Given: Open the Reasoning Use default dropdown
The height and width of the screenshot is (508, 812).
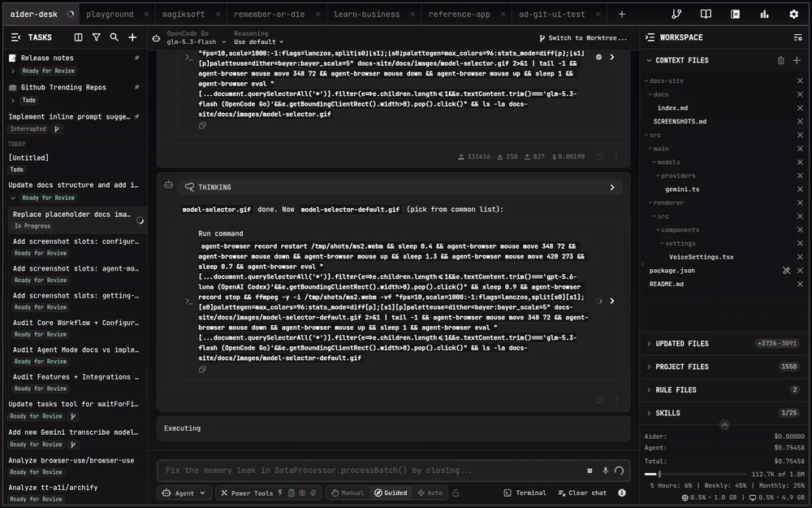Looking at the screenshot, I should tap(258, 42).
